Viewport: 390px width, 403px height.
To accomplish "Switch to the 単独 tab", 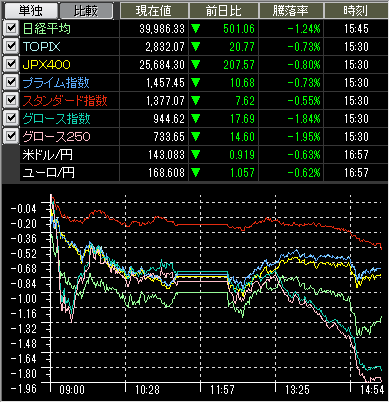I will (x=31, y=11).
